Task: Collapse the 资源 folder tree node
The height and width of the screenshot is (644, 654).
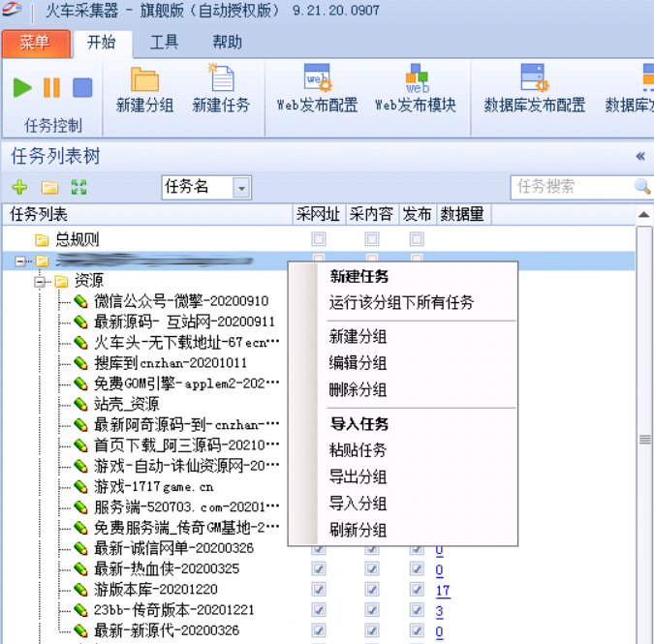Action: [41, 281]
